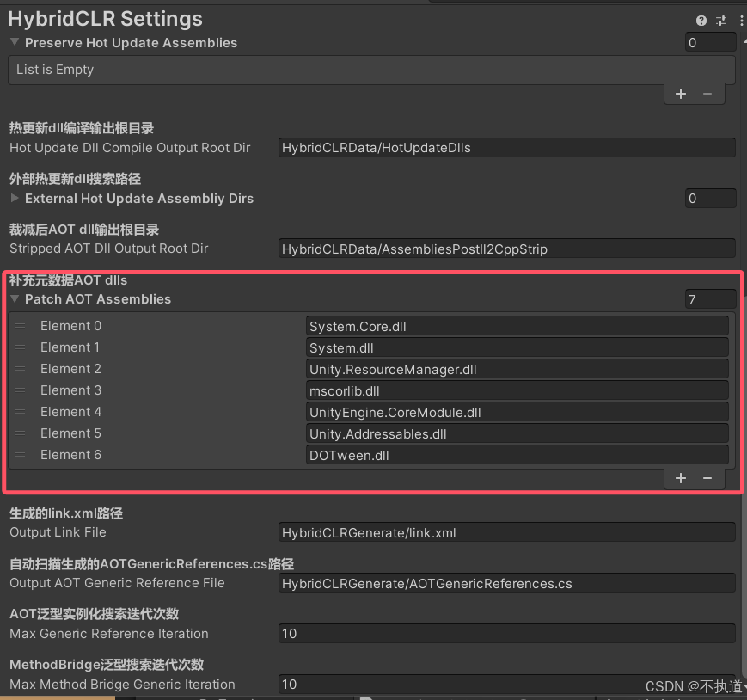Select the Element 6 label
The image size is (747, 700).
(x=70, y=455)
